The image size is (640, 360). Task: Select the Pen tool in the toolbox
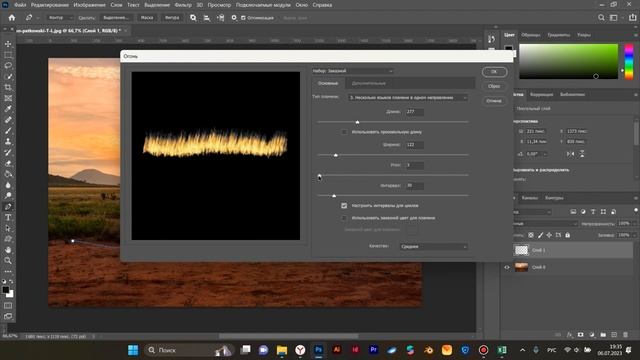(x=8, y=207)
